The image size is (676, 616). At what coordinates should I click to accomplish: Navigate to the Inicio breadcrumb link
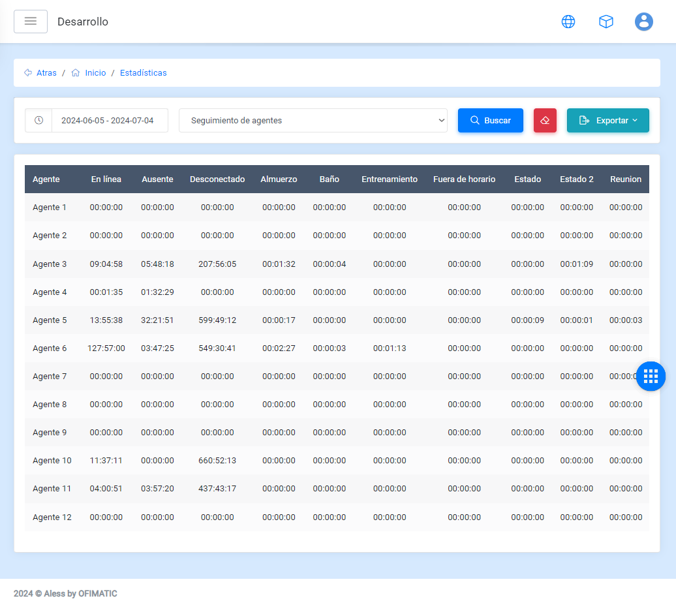point(95,73)
